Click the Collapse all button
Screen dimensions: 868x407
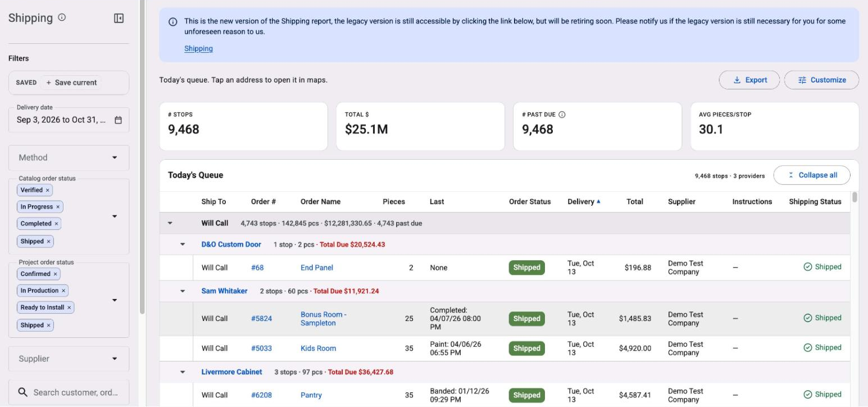[x=812, y=175]
